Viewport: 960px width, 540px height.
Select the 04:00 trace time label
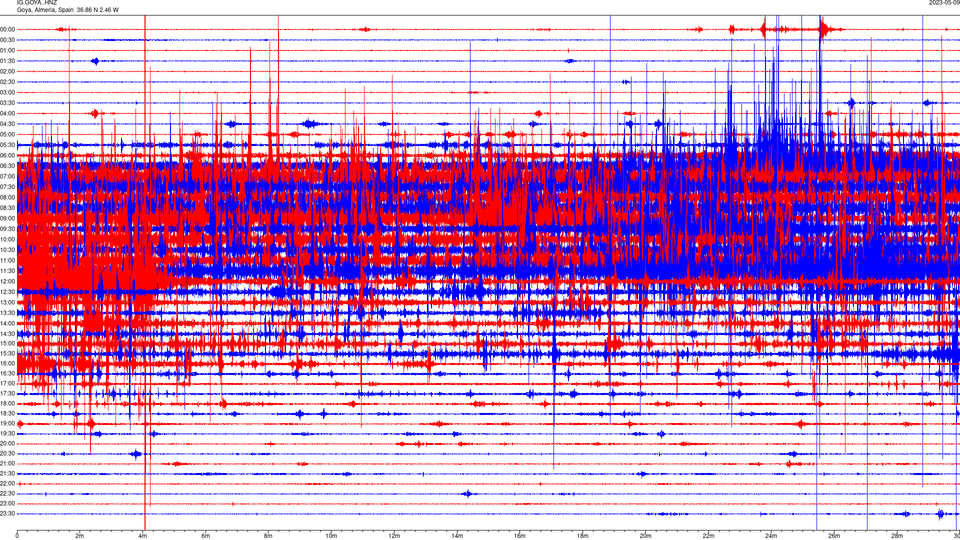click(x=8, y=113)
